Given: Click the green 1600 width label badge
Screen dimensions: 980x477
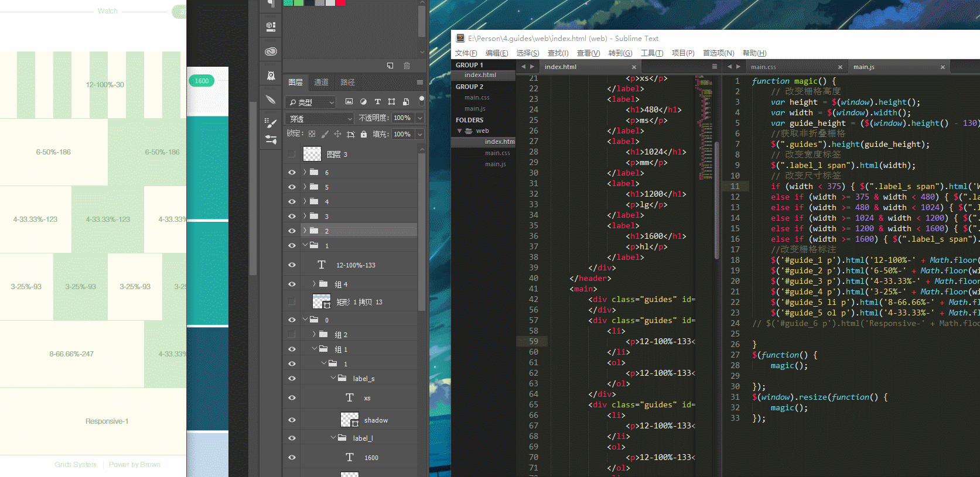Looking at the screenshot, I should (x=202, y=81).
